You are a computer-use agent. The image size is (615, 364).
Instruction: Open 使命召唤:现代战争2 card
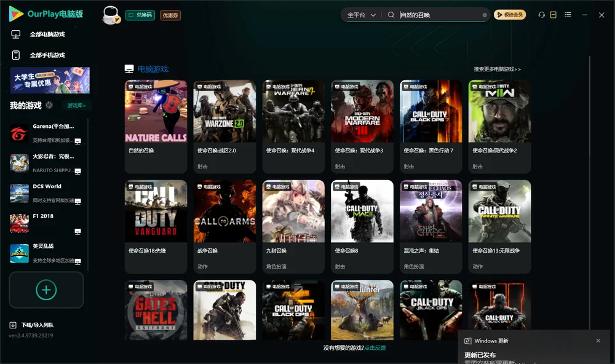(499, 126)
